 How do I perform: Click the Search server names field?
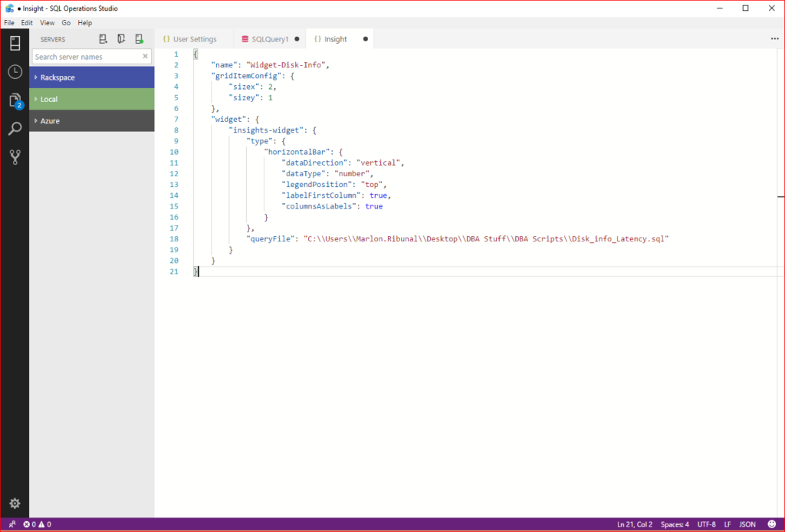[x=87, y=57]
